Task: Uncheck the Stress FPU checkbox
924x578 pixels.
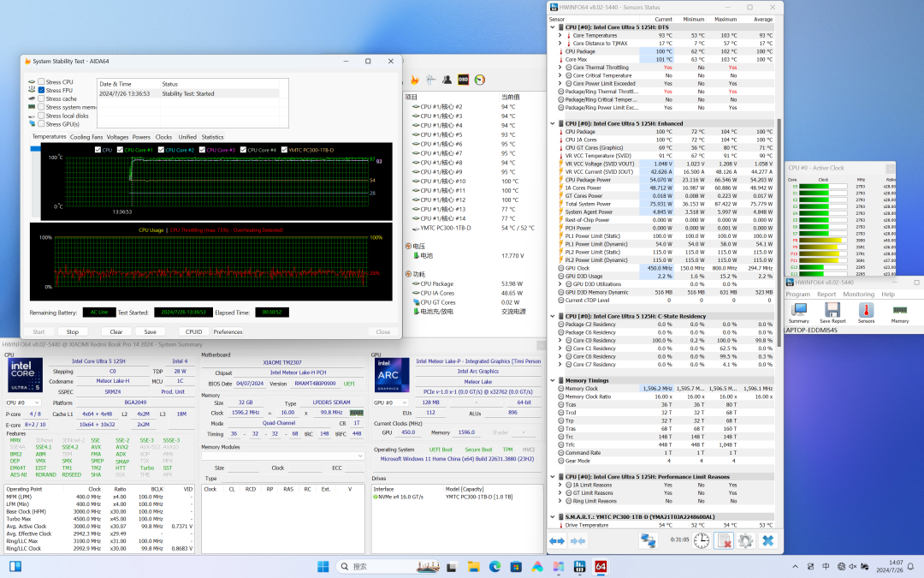Action: pos(41,90)
